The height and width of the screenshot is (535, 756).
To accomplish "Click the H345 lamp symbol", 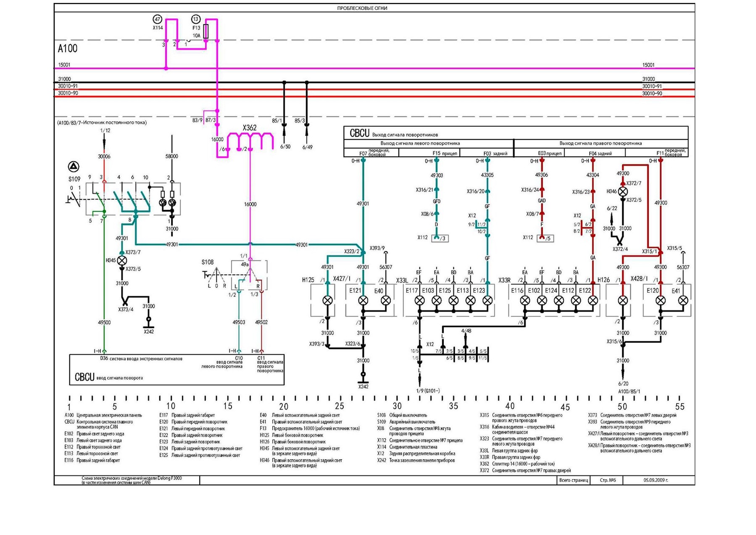I will [122, 261].
